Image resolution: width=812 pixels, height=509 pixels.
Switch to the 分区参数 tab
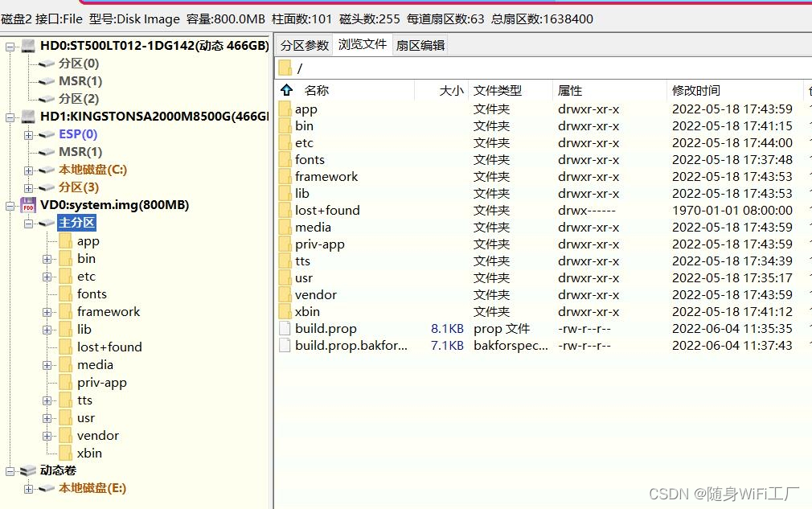coord(305,46)
